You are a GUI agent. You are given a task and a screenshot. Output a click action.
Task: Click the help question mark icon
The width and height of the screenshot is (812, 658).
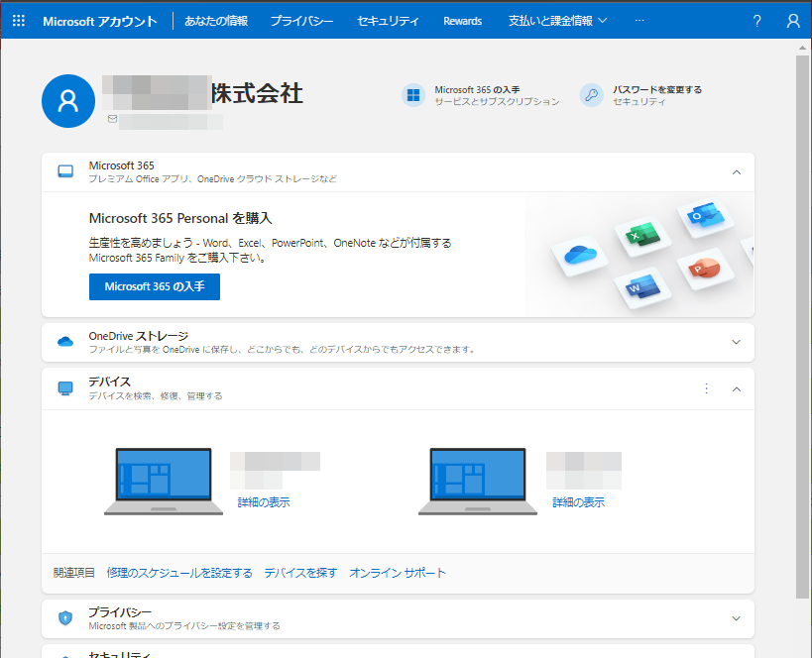tap(756, 21)
